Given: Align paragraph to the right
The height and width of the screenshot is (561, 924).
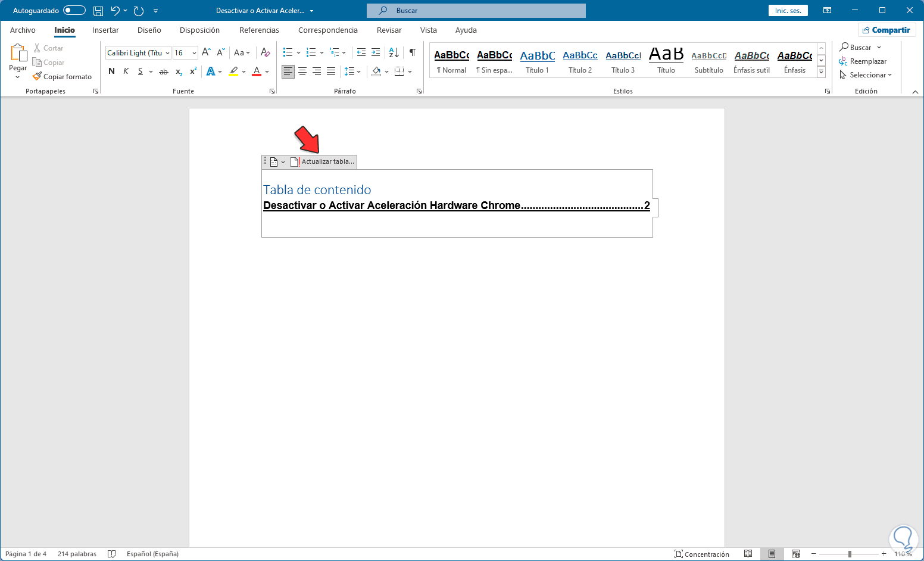Looking at the screenshot, I should tap(317, 71).
